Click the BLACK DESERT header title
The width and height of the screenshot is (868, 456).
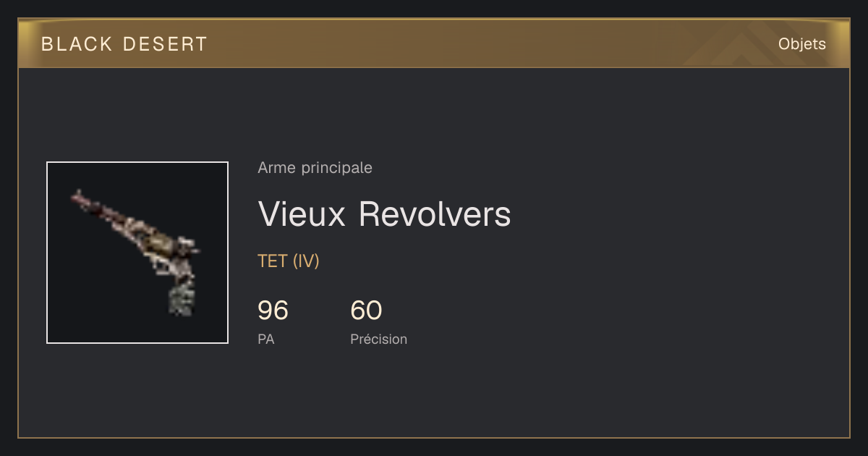pyautogui.click(x=124, y=44)
